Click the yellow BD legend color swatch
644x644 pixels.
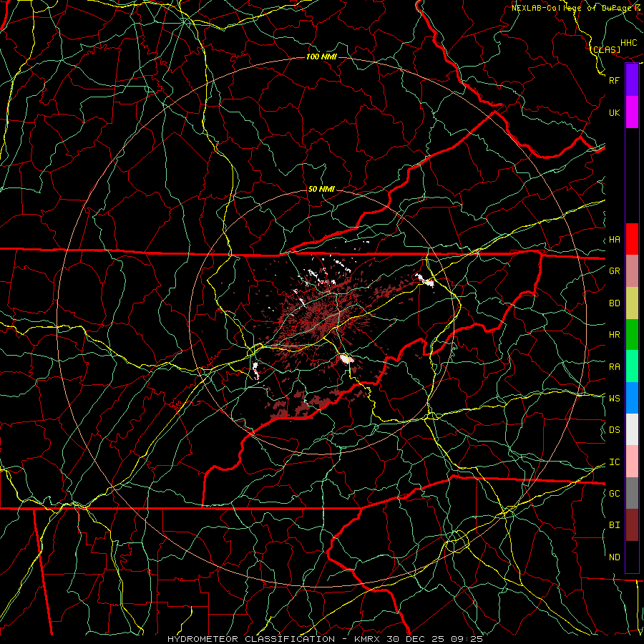tap(632, 303)
